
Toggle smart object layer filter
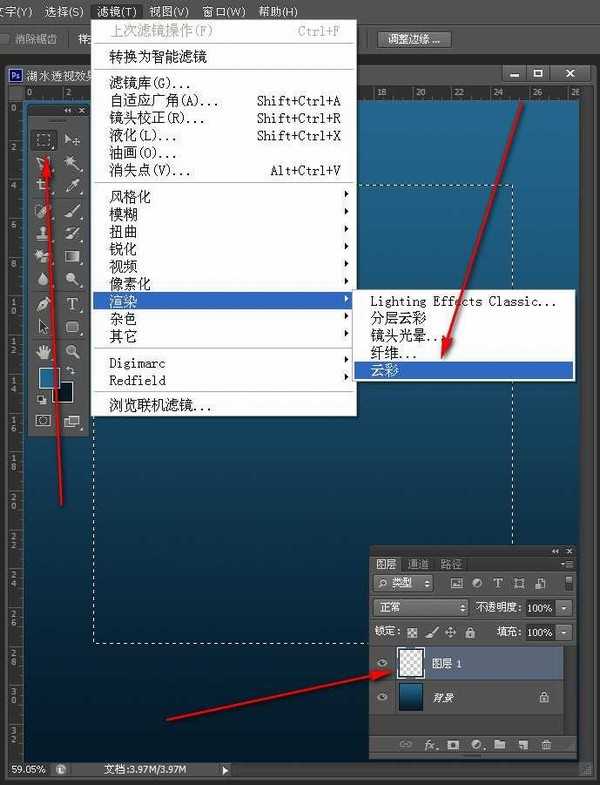tap(540, 583)
